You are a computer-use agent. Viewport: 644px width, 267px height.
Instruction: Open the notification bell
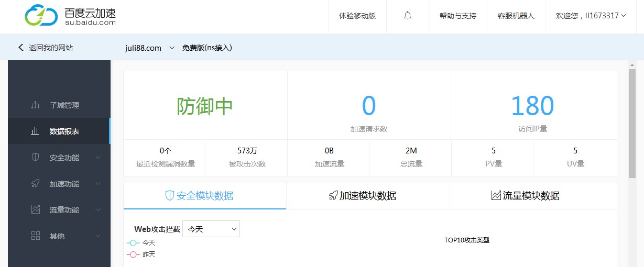point(408,16)
